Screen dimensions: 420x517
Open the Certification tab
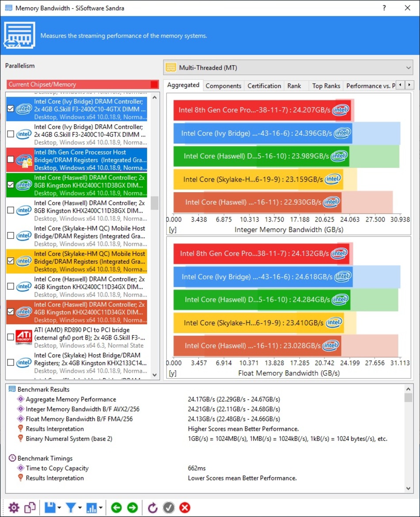click(264, 86)
